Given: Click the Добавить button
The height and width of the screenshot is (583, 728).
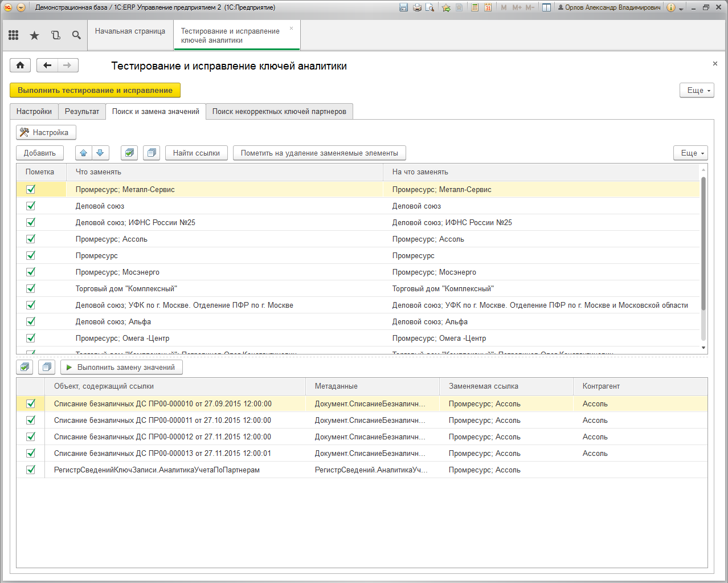Looking at the screenshot, I should [x=40, y=153].
